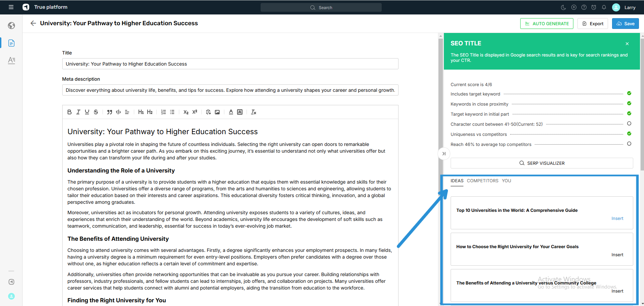Insert a blockquote using the quote icon

pos(109,112)
